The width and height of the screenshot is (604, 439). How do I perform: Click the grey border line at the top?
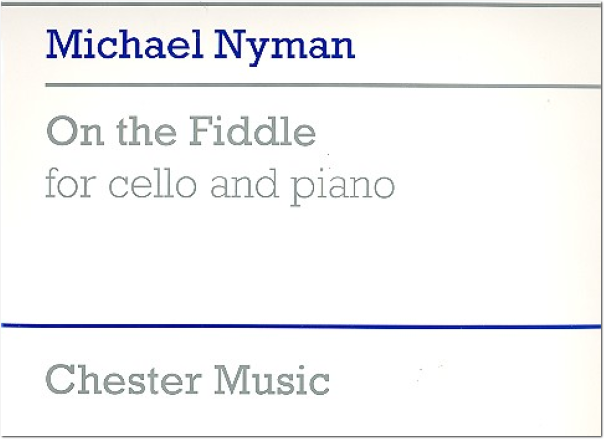click(300, 4)
